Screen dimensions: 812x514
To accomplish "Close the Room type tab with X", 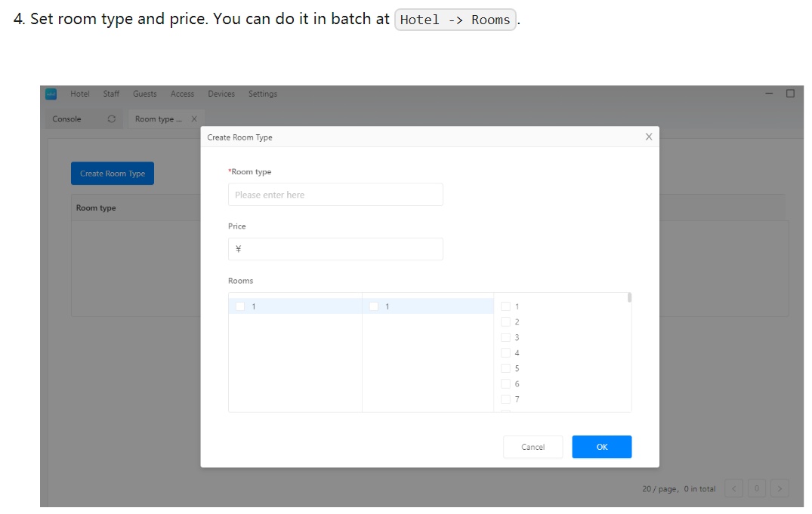I will (194, 119).
